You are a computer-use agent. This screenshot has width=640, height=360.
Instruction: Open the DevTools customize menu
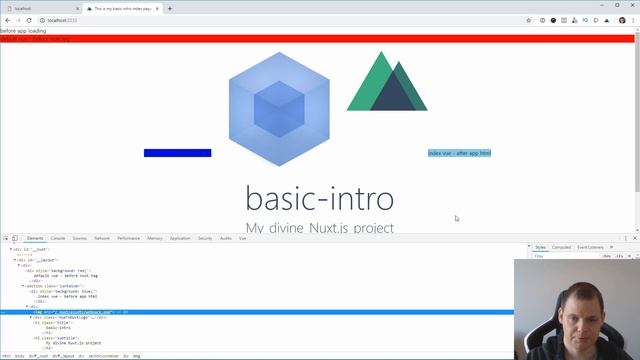tap(625, 238)
